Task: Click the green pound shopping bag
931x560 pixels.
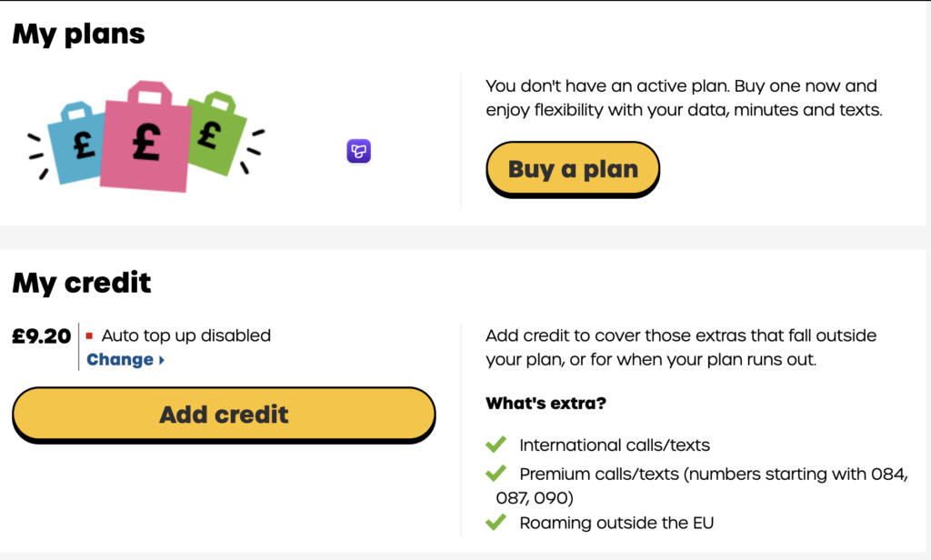Action: coord(216,134)
